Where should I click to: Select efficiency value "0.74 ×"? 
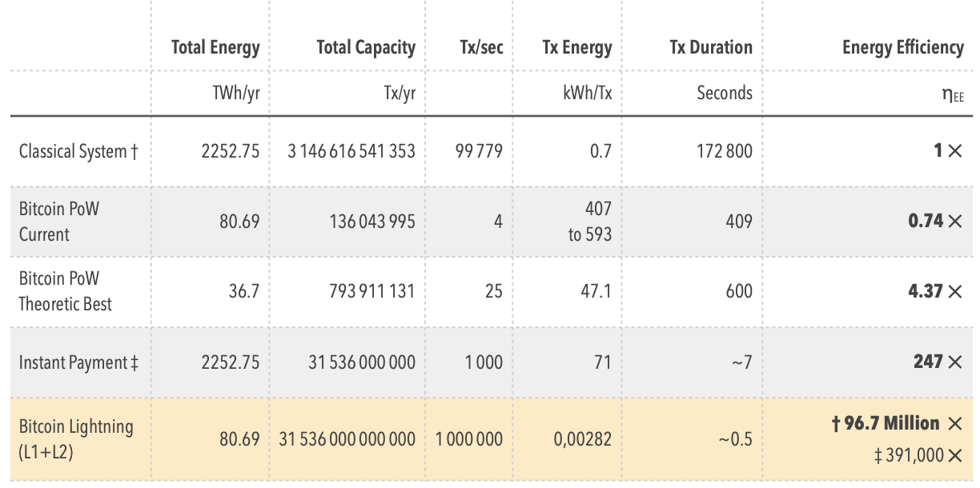coord(936,221)
